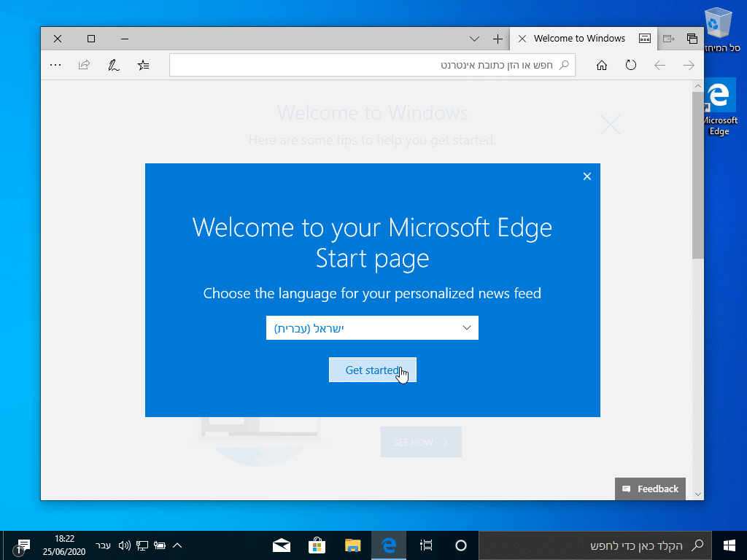Image resolution: width=747 pixels, height=560 pixels.
Task: Click the Edge address bar field
Action: pyautogui.click(x=365, y=66)
